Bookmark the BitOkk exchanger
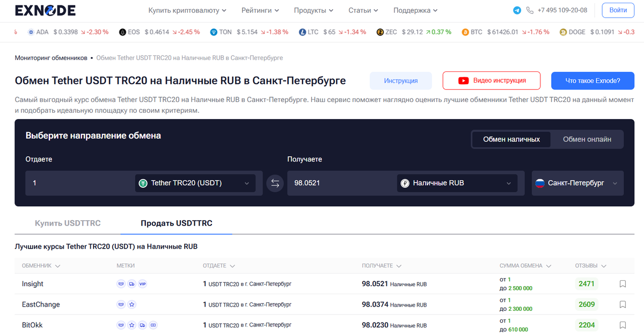Viewport: 644px width, 335px height. click(623, 325)
